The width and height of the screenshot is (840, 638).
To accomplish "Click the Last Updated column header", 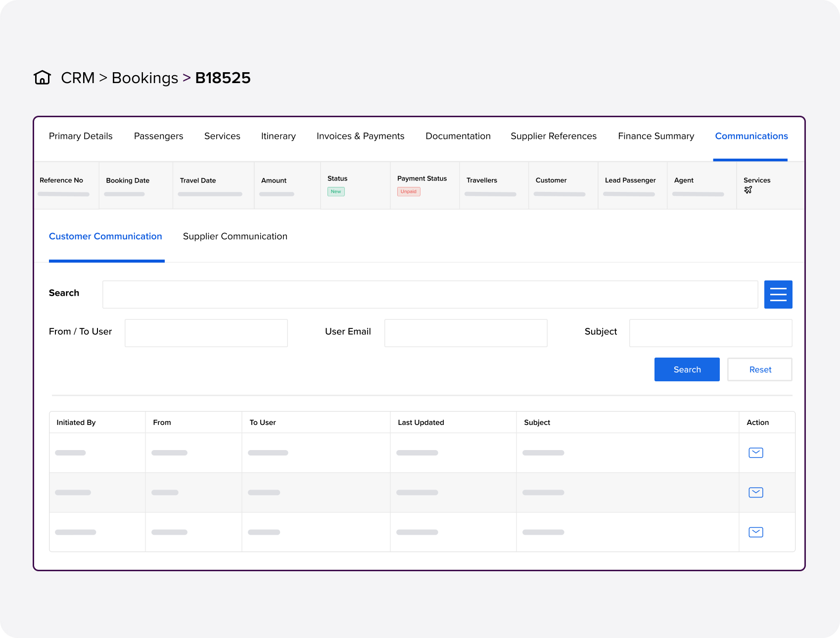I will coord(420,422).
